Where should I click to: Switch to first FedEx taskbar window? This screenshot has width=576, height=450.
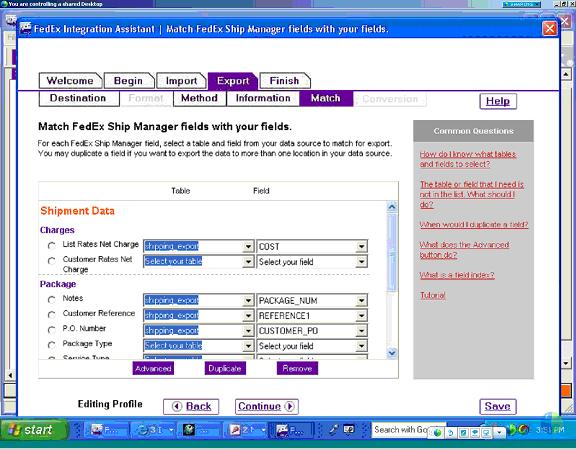[x=107, y=430]
